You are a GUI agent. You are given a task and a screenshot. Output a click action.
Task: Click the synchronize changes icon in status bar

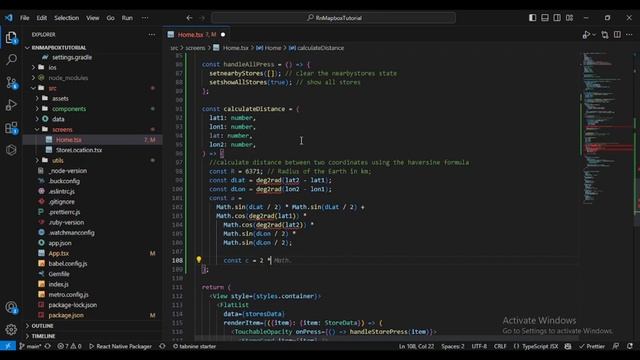point(48,346)
